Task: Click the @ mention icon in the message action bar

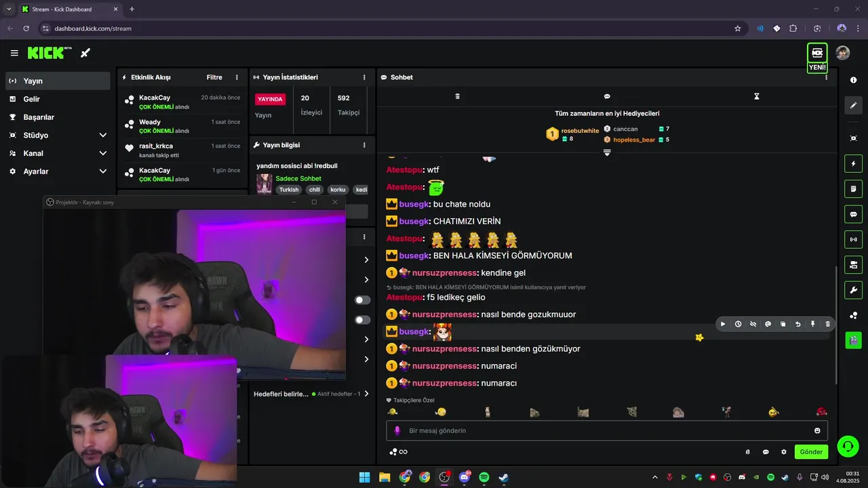Action: coord(768,324)
